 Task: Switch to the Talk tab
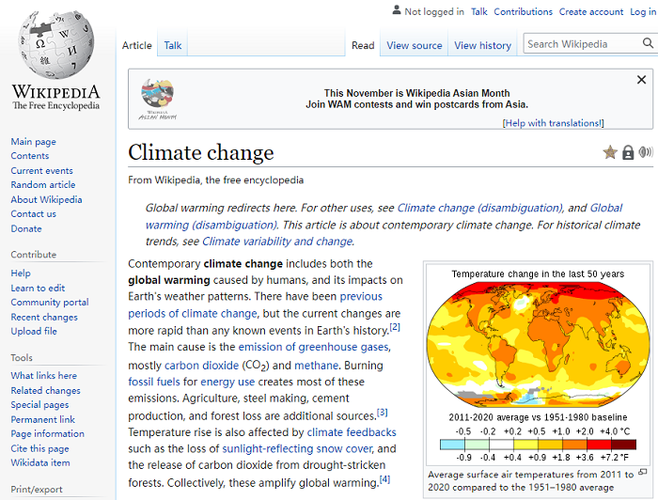[173, 46]
